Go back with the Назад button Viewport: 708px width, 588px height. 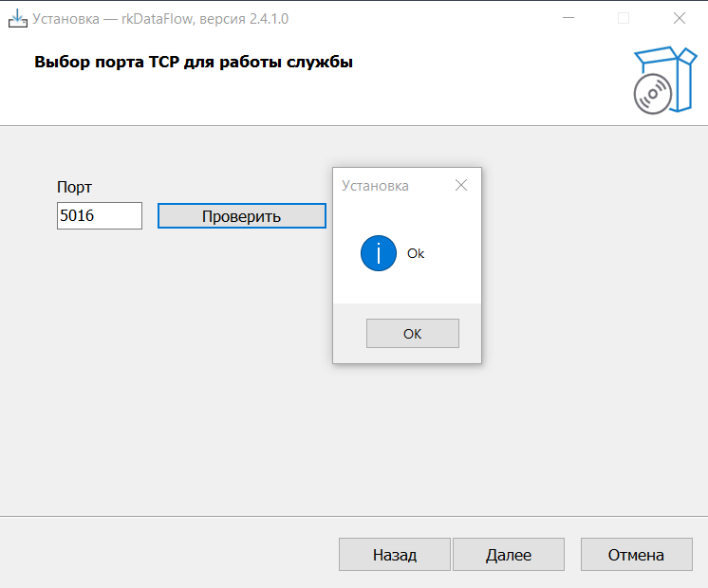tap(394, 555)
